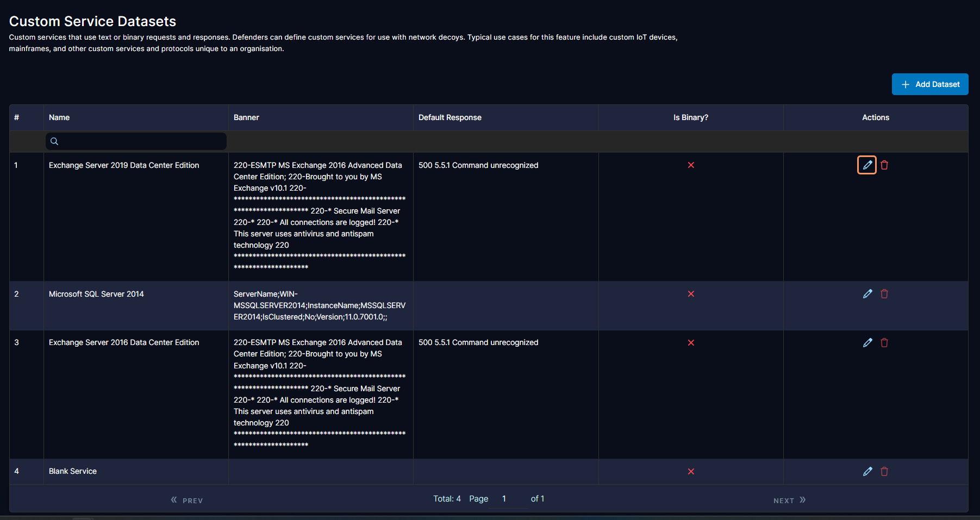980x520 pixels.
Task: Click the Actions column header
Action: [x=876, y=117]
